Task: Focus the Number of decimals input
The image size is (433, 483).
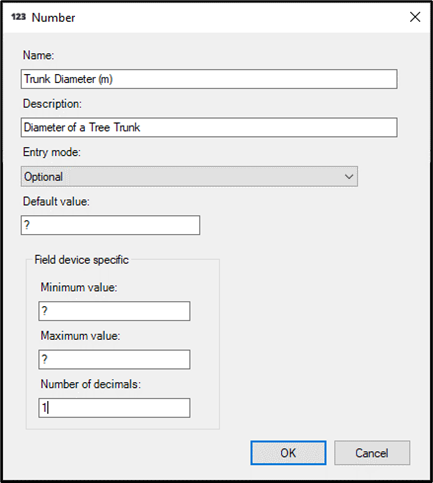Action: 114,408
